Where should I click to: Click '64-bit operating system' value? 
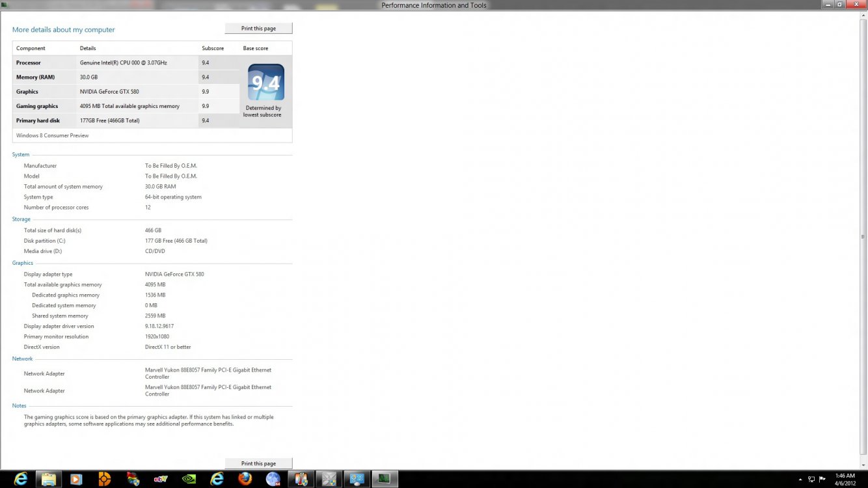coord(173,197)
